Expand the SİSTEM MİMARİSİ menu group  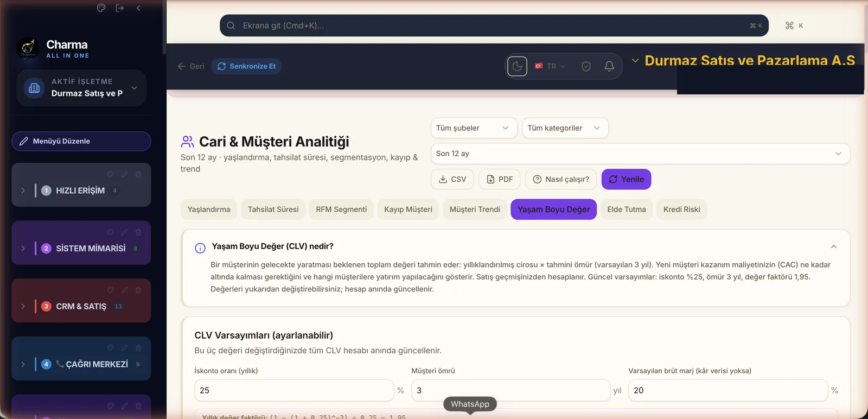pos(23,249)
